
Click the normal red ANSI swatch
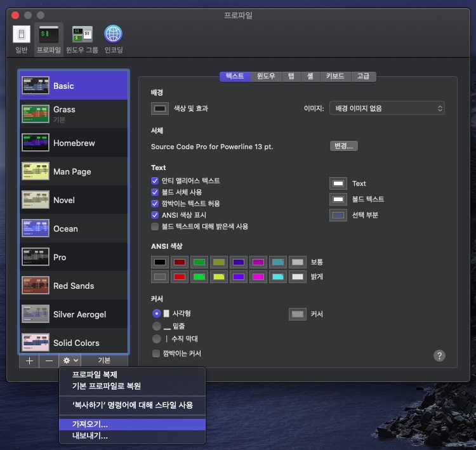(x=180, y=262)
